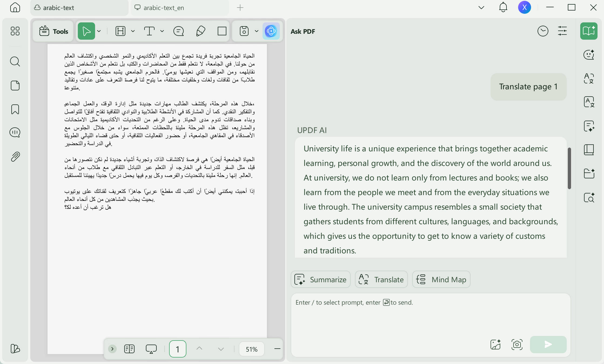Open the page panel in left sidebar
The height and width of the screenshot is (364, 604).
(15, 86)
